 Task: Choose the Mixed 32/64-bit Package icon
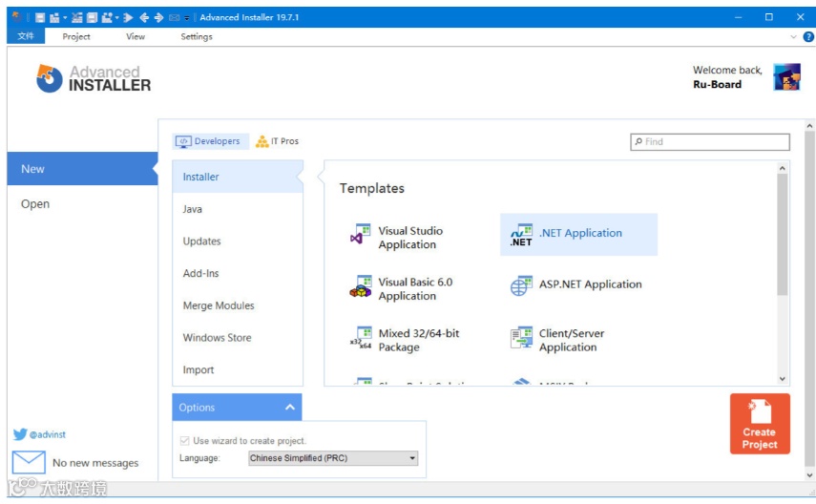pos(361,338)
